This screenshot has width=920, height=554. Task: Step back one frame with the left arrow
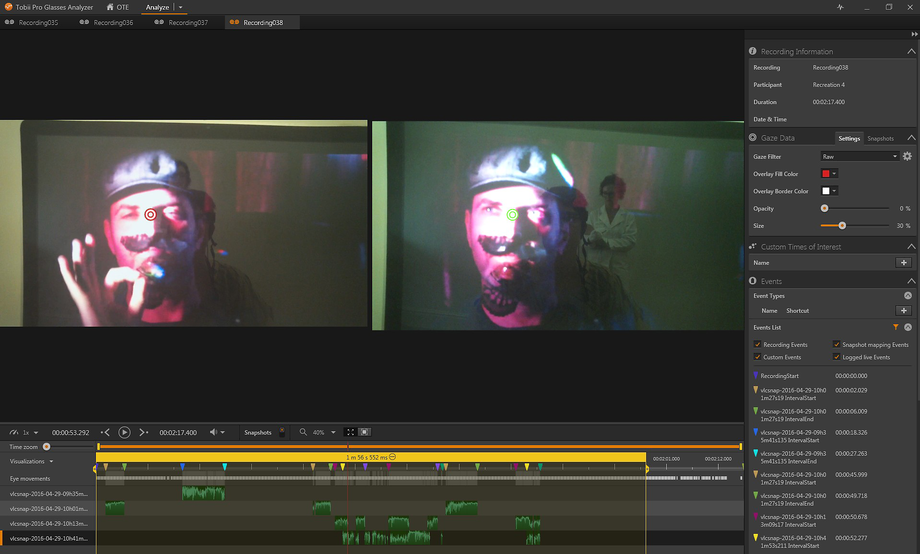coord(106,432)
